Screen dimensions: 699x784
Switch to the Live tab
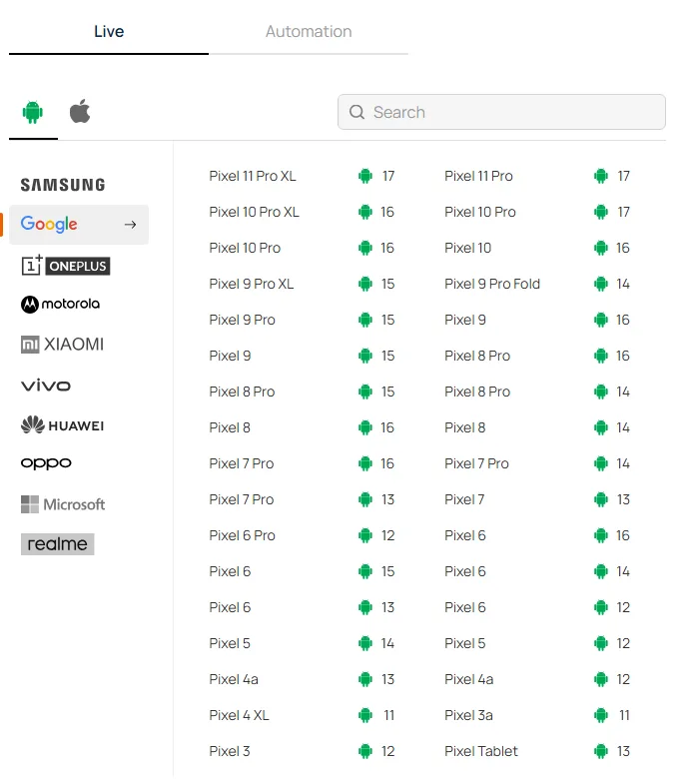coord(109,32)
